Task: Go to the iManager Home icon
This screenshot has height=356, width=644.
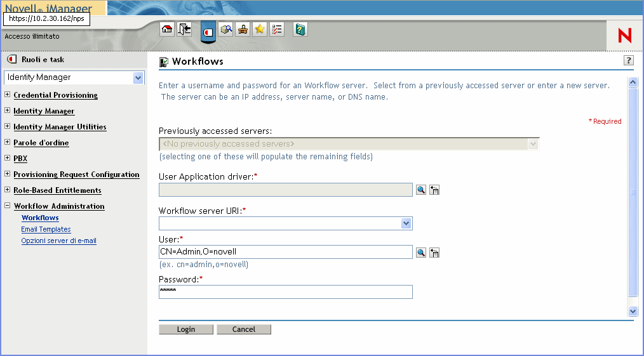Action: [167, 30]
